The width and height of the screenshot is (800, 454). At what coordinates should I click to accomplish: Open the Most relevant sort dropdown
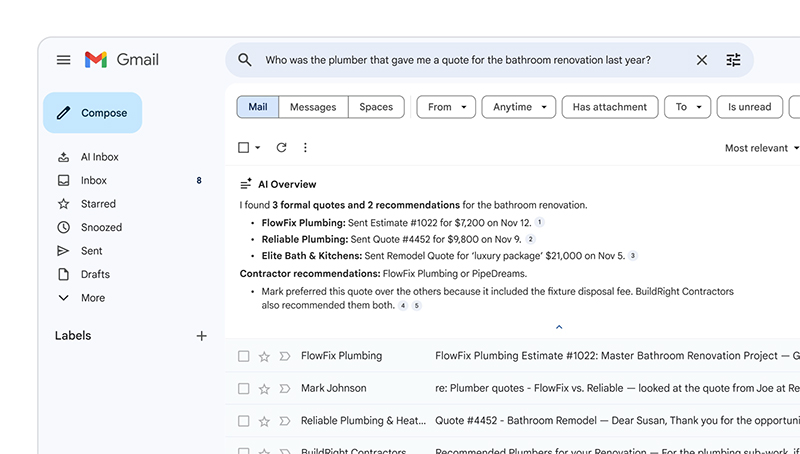tap(761, 148)
